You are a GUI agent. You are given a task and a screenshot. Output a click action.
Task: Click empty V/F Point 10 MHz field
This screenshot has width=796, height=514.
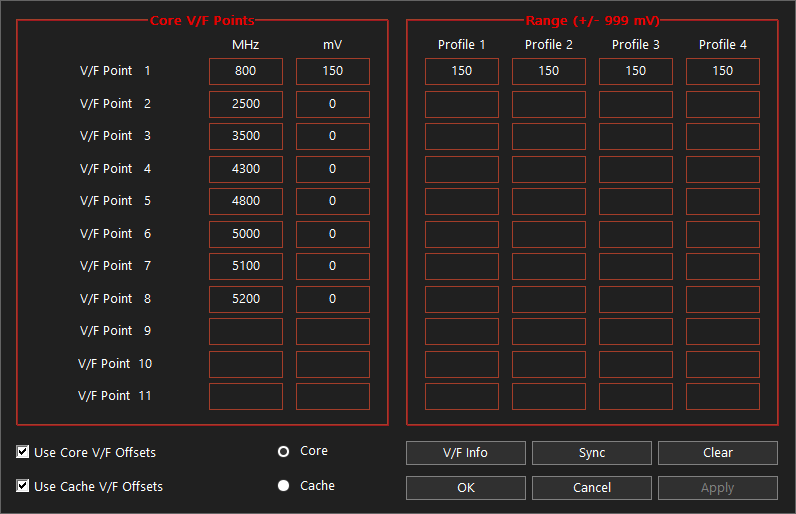click(x=246, y=364)
